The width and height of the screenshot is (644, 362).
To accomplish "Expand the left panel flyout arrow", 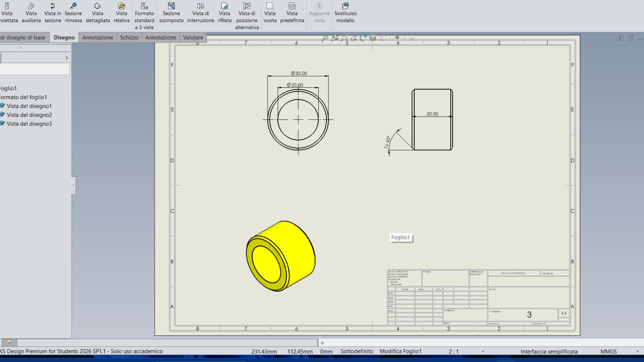I will click(x=67, y=58).
